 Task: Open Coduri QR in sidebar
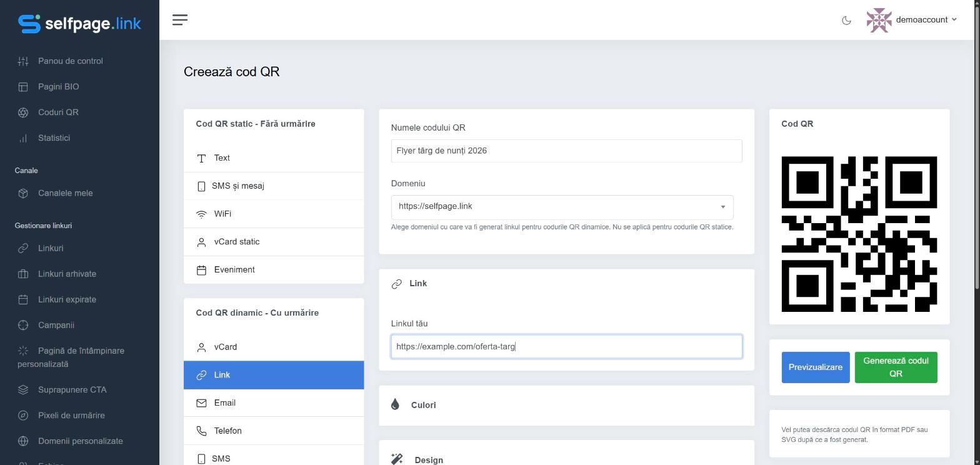(x=58, y=112)
